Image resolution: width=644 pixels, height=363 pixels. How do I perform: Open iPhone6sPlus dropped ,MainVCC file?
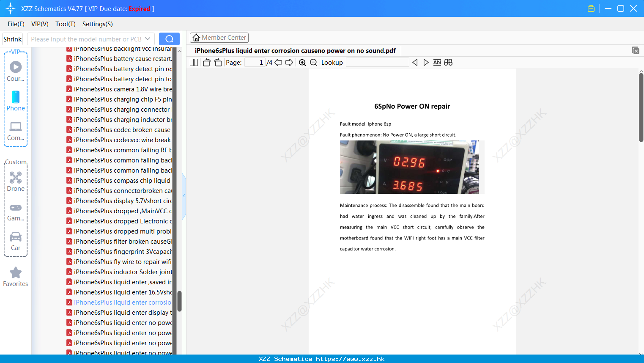click(x=119, y=211)
